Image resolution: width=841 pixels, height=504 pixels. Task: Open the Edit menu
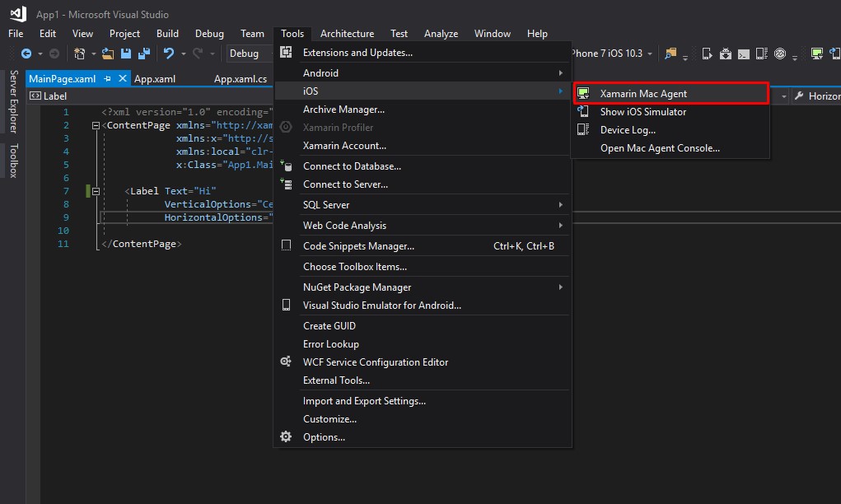(48, 33)
